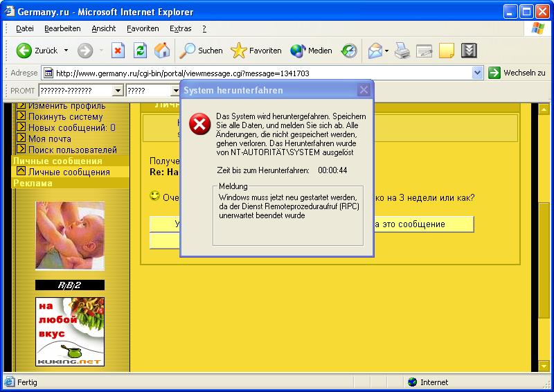Click arrow icon beside Поиск пользователей
Image resolution: width=554 pixels, height=392 pixels.
pyautogui.click(x=21, y=148)
